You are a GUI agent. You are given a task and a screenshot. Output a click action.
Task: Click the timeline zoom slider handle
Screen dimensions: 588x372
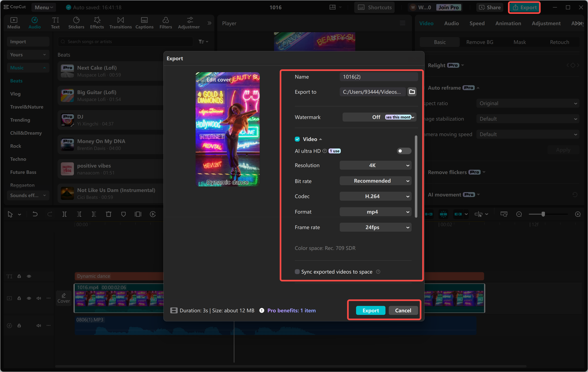point(543,214)
